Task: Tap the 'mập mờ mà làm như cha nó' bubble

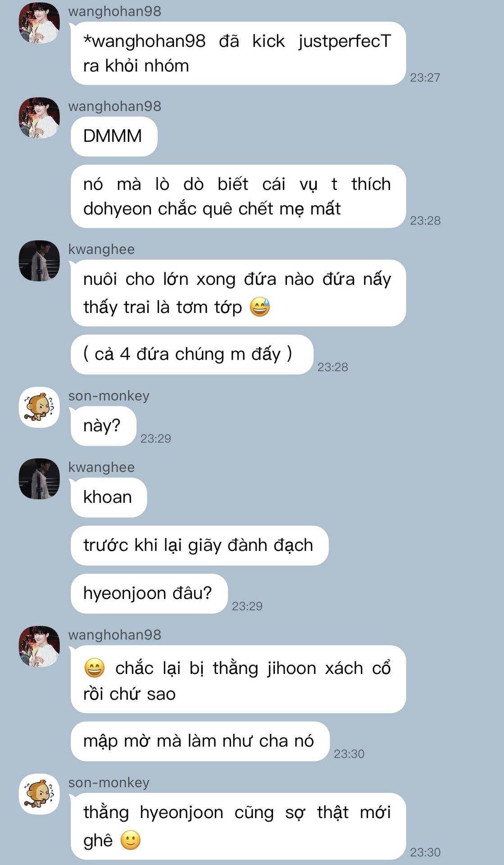Action: pos(200,741)
